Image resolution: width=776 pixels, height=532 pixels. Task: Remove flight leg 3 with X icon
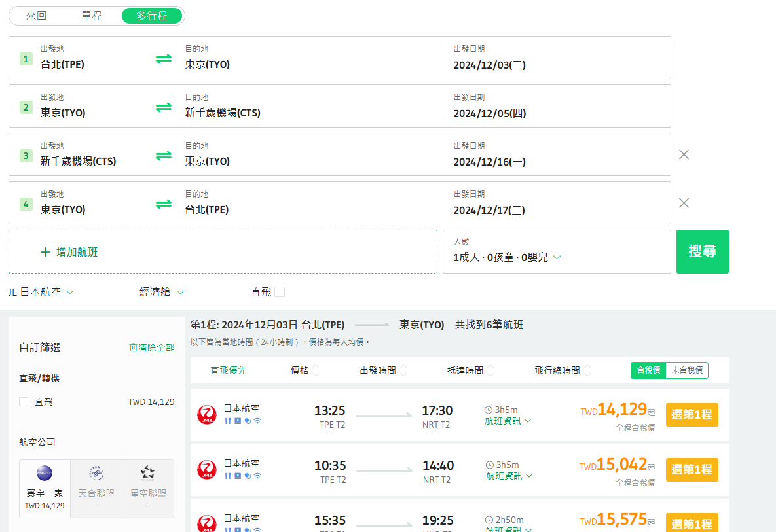pos(684,154)
